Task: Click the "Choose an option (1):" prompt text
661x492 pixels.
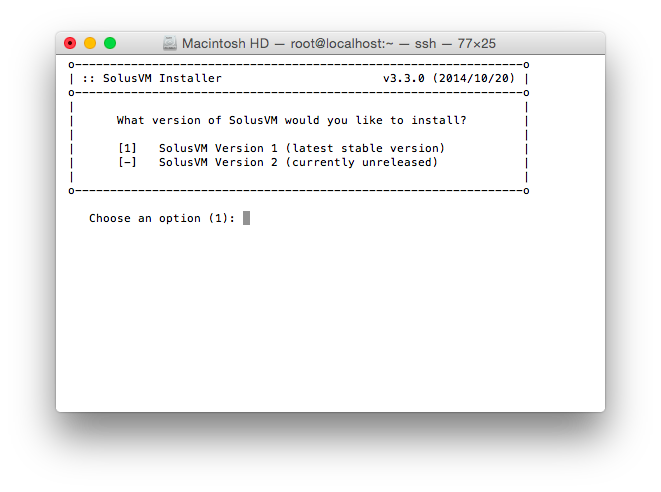Action: click(162, 218)
